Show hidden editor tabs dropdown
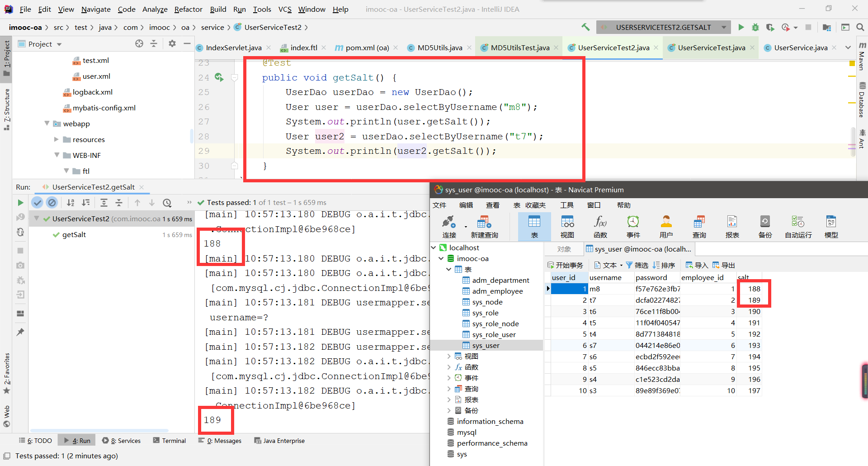 [848, 48]
